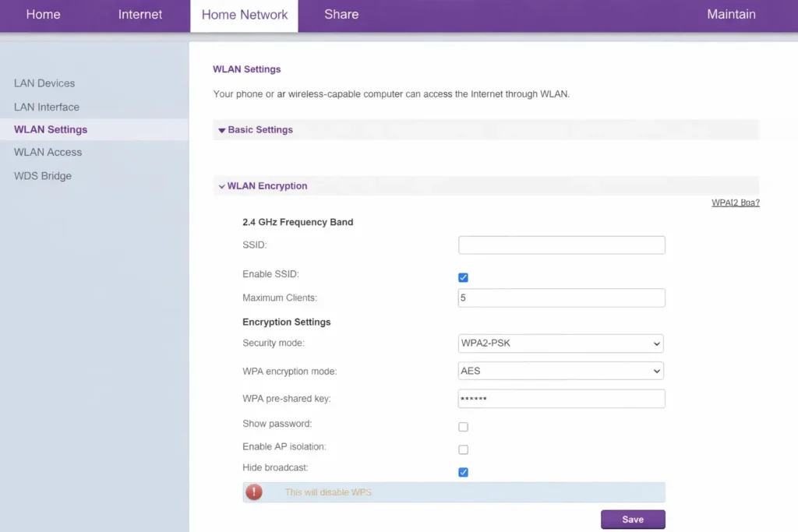Open the Security mode dropdown

pyautogui.click(x=560, y=344)
